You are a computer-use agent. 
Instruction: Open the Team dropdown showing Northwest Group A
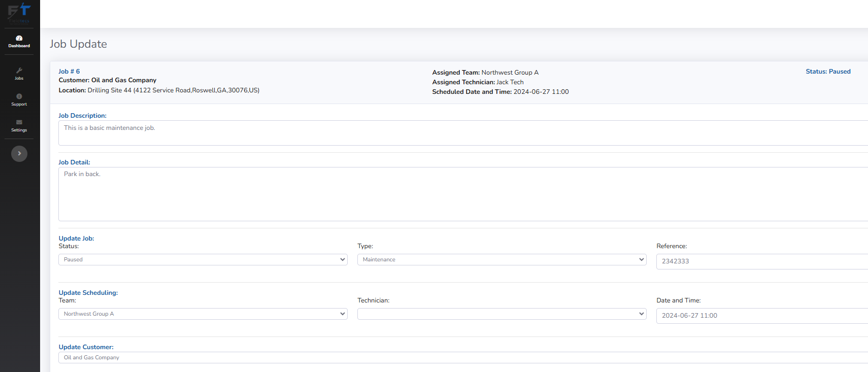203,314
